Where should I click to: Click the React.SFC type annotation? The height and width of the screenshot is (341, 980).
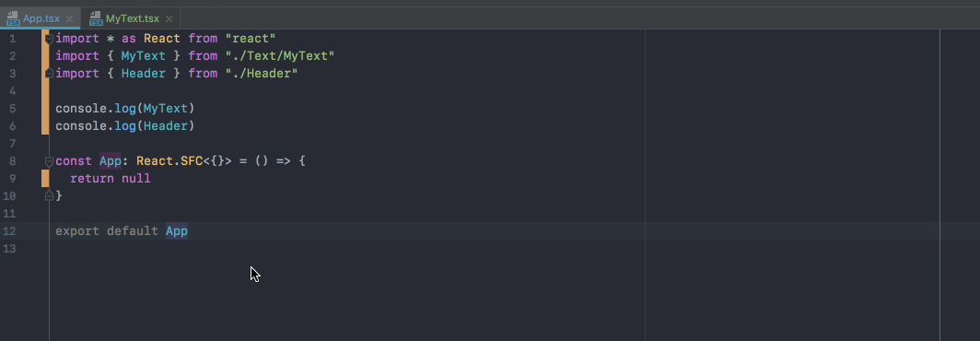169,161
